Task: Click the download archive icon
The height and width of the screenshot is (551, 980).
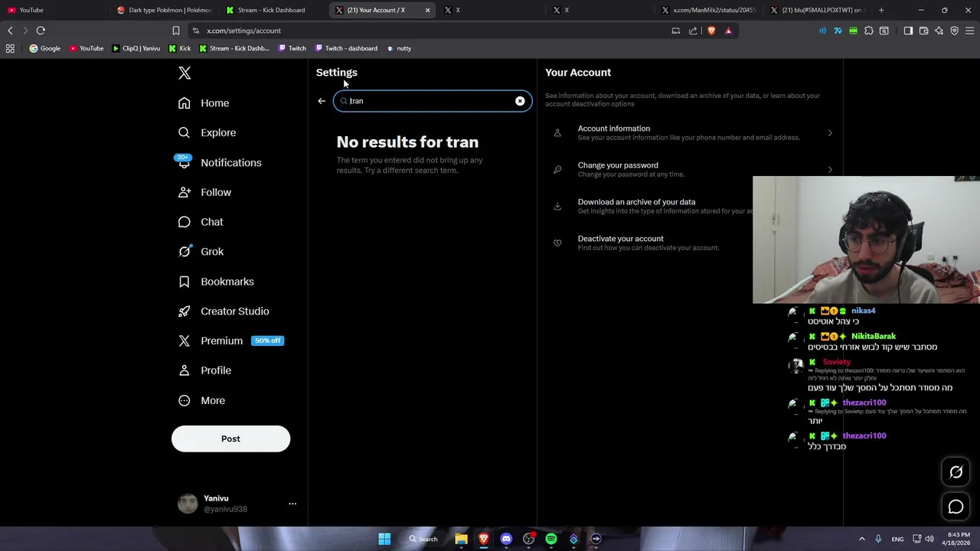Action: [557, 207]
